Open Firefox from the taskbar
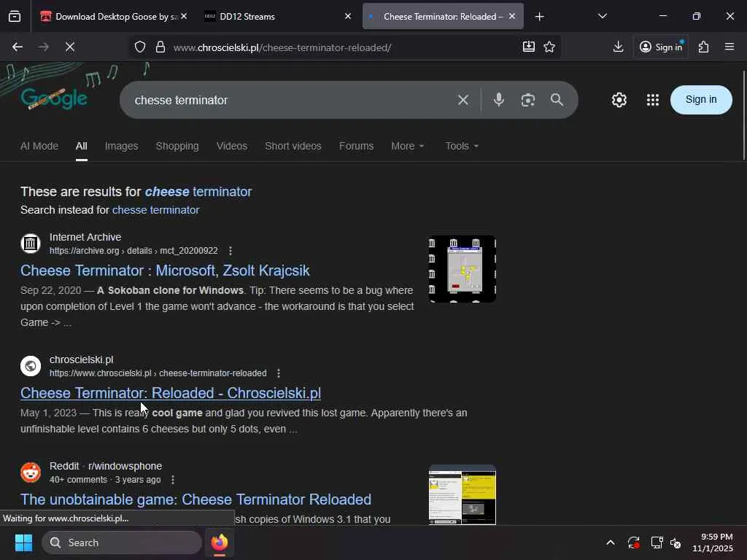Image resolution: width=747 pixels, height=560 pixels. [x=220, y=542]
